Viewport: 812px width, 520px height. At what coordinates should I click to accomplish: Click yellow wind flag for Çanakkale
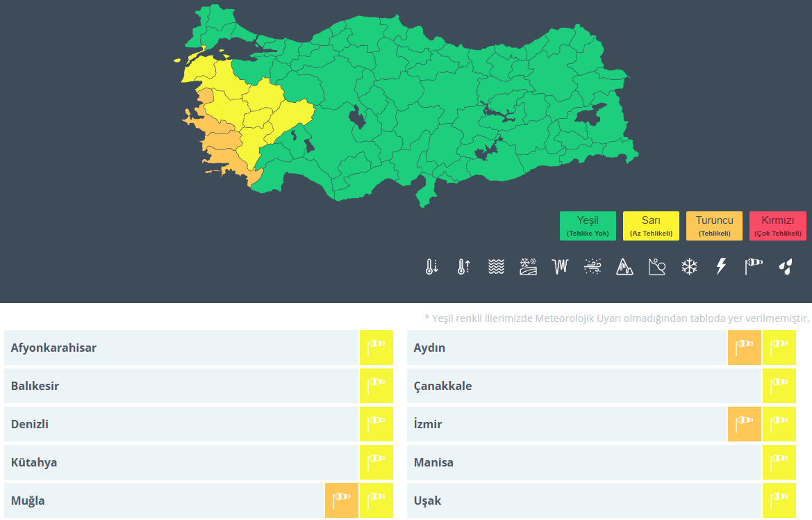[779, 386]
